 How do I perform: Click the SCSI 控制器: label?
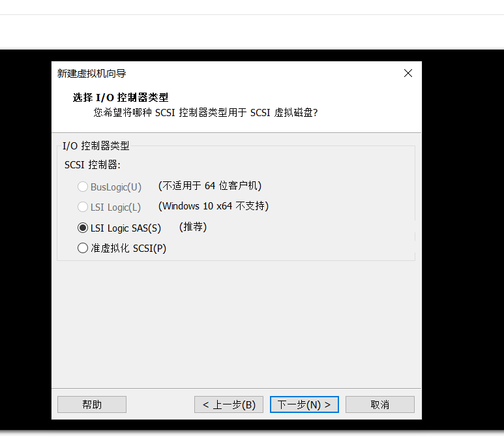[x=92, y=165]
